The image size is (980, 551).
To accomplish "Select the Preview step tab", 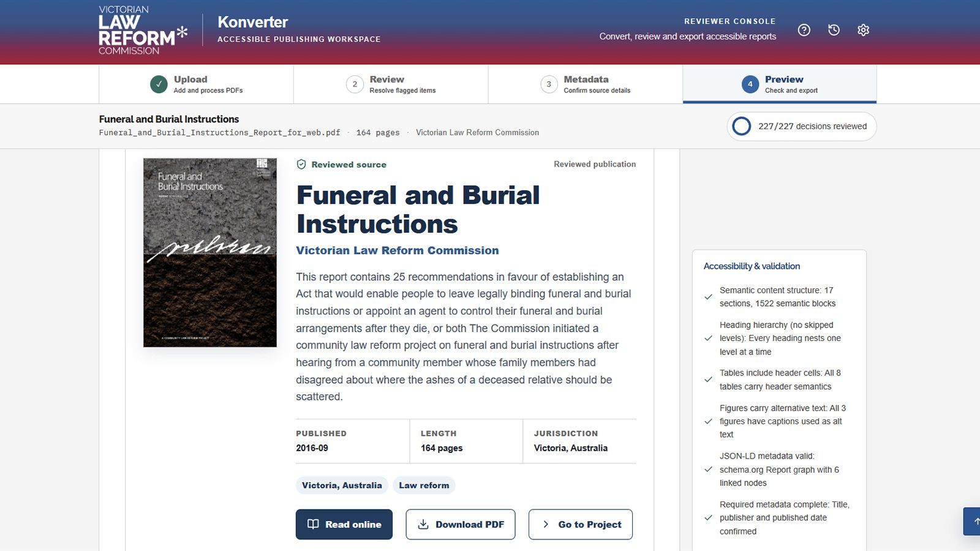I will [780, 84].
